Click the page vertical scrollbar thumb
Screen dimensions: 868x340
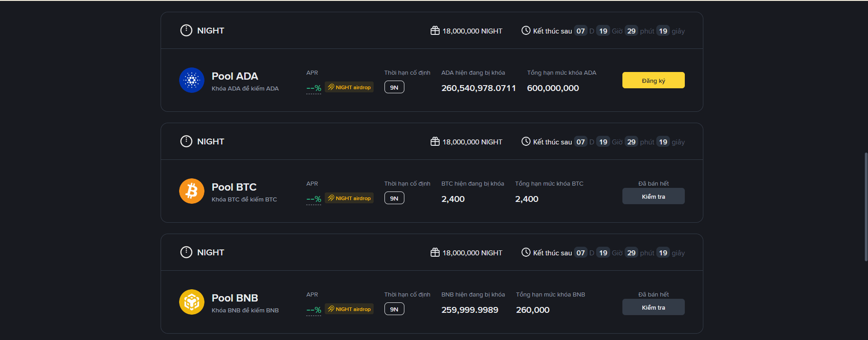(x=866, y=206)
